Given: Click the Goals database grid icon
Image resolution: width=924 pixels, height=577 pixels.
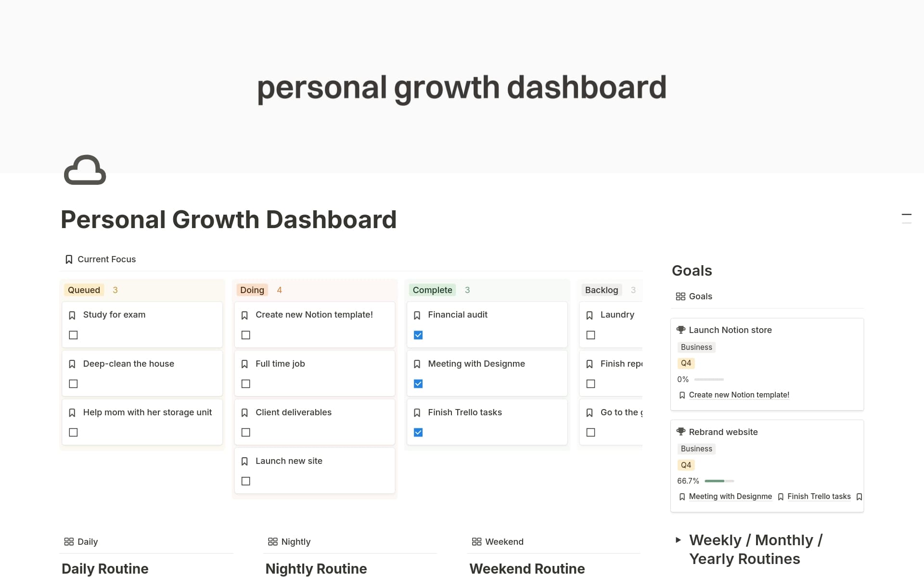Looking at the screenshot, I should click(x=680, y=296).
